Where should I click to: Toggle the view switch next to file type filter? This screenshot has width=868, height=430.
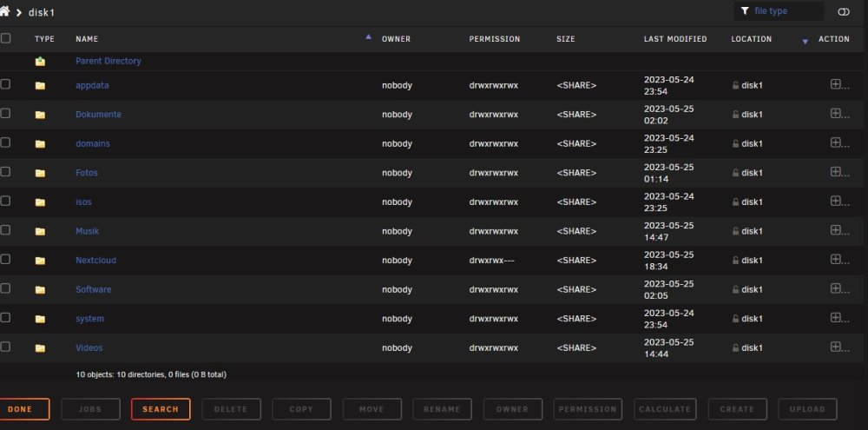point(844,11)
